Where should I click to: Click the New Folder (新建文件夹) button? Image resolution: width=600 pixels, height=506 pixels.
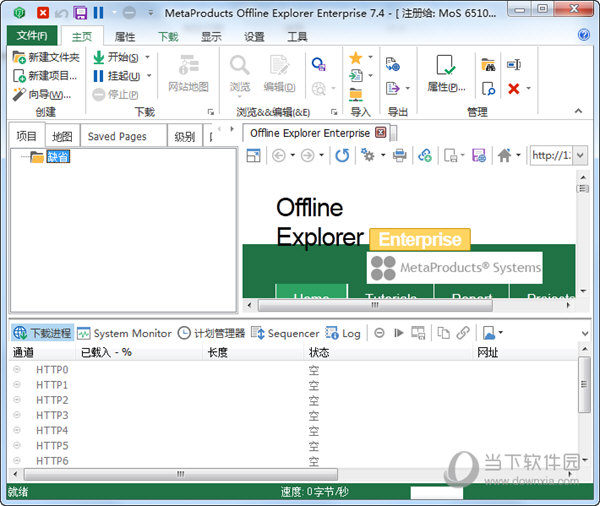[x=46, y=57]
